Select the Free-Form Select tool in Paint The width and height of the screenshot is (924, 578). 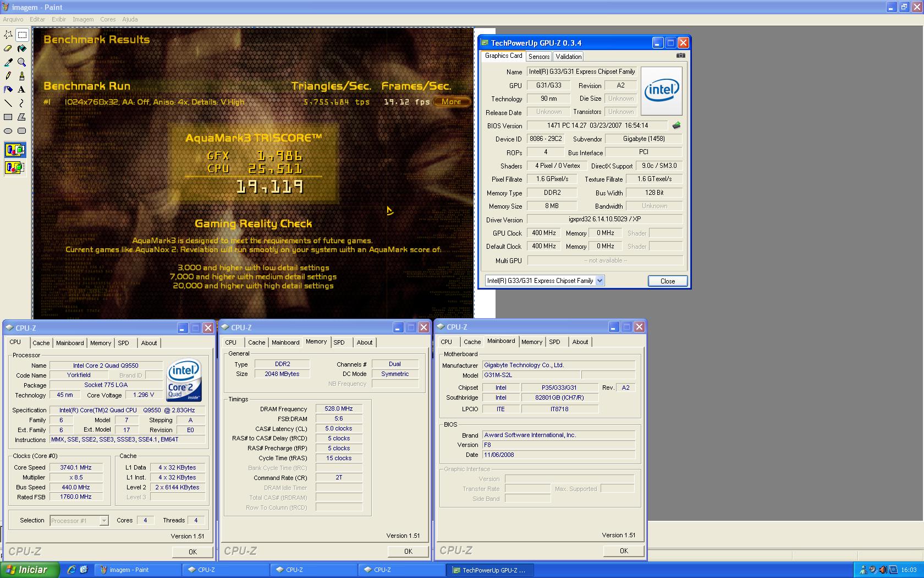[x=8, y=35]
